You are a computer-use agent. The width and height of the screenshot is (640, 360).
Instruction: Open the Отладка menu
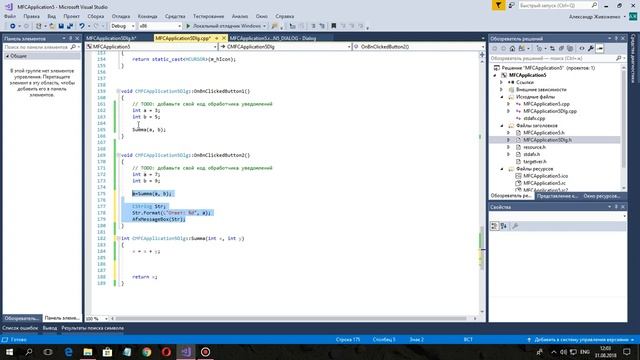[121, 16]
